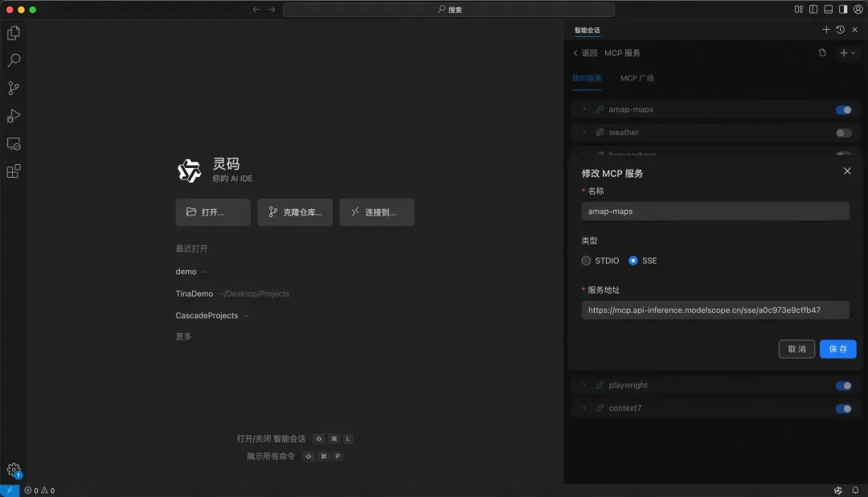Image resolution: width=868 pixels, height=497 pixels.
Task: Toggle secondary side bar visibility
Action: [843, 10]
